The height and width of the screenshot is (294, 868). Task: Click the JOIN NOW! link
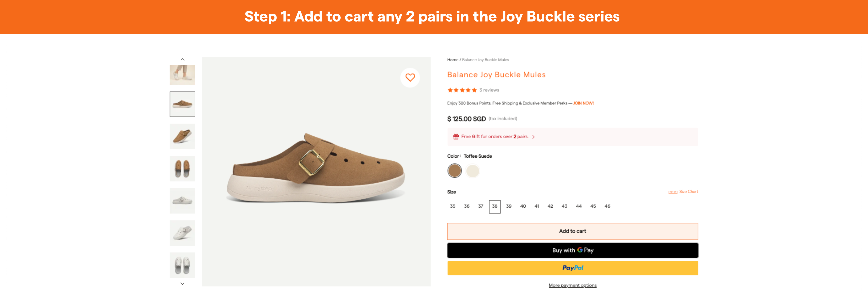(x=583, y=103)
